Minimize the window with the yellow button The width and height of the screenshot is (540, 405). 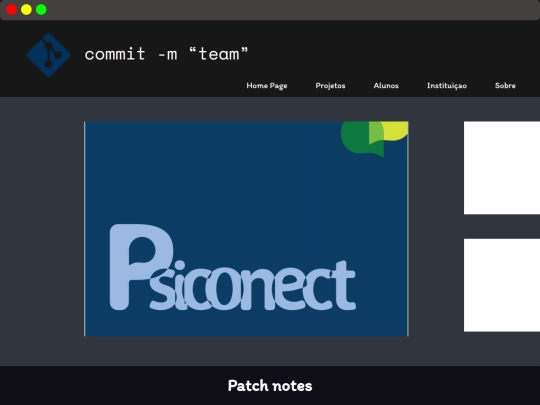(26, 10)
